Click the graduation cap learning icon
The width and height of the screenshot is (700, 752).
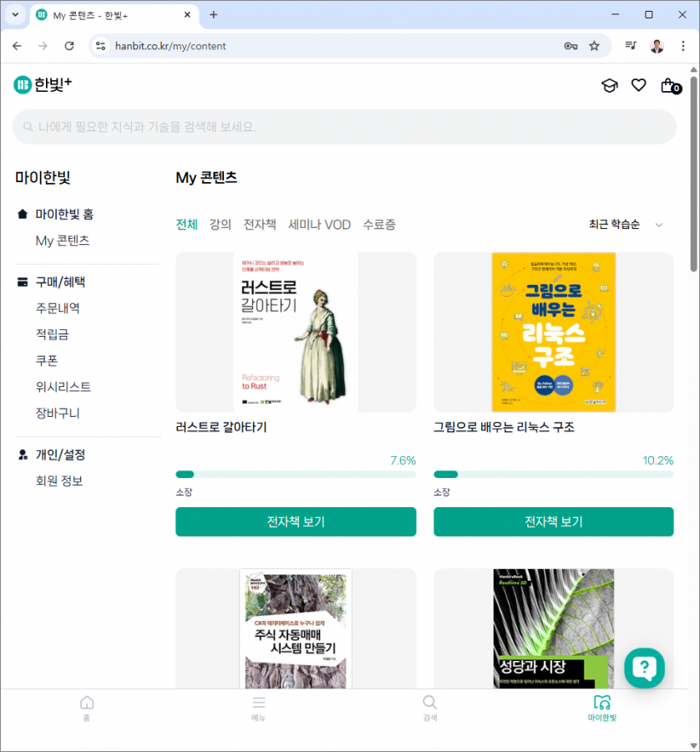point(610,85)
